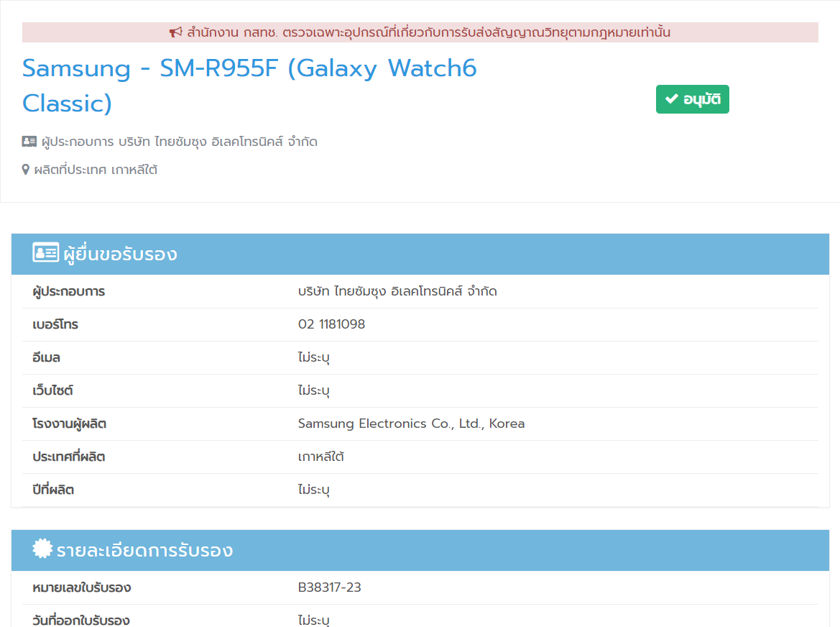Click the map marker icon beside ผลิตที่ประเทศ
The height and width of the screenshot is (627, 840).
26,170
